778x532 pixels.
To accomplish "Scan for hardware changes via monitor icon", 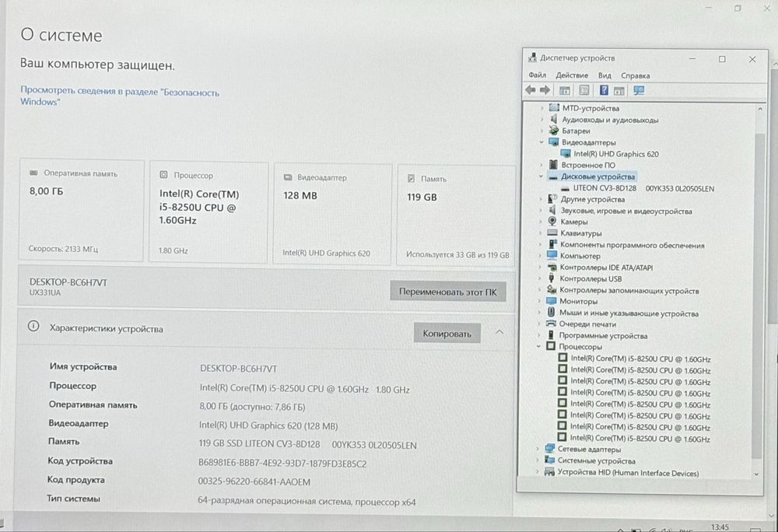I will (x=639, y=90).
